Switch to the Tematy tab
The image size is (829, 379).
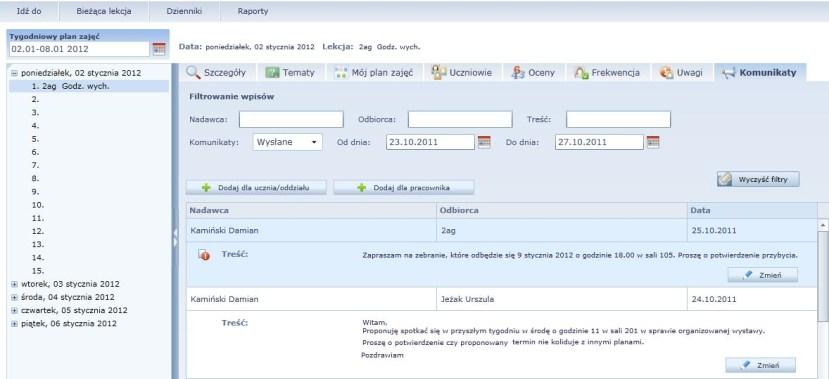click(x=290, y=73)
